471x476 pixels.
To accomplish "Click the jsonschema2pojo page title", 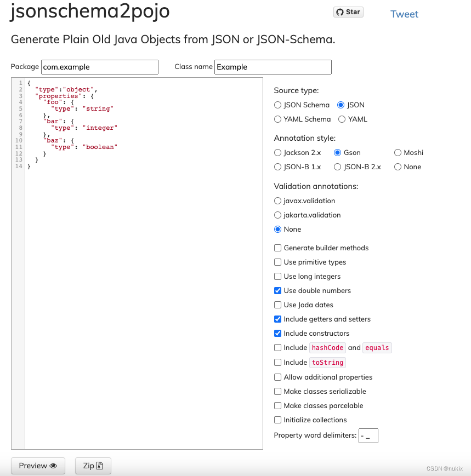I will pyautogui.click(x=90, y=12).
